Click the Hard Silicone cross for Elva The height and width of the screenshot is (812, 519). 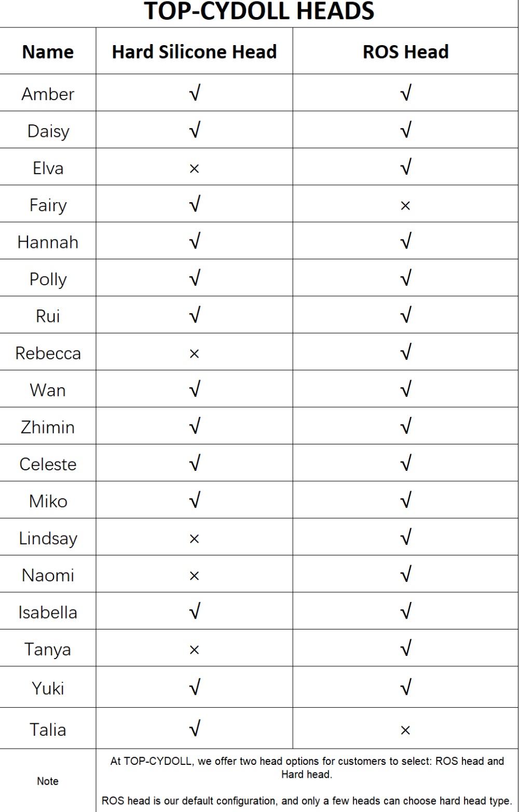coord(195,169)
